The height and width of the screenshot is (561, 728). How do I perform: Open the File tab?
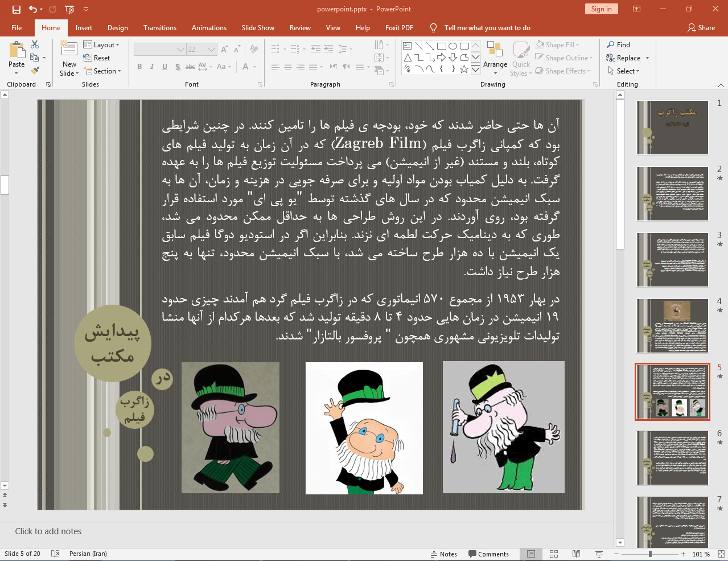click(17, 27)
